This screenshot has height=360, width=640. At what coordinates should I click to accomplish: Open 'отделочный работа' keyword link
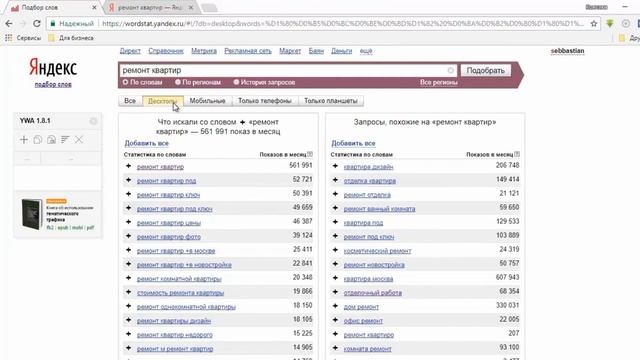(x=373, y=293)
